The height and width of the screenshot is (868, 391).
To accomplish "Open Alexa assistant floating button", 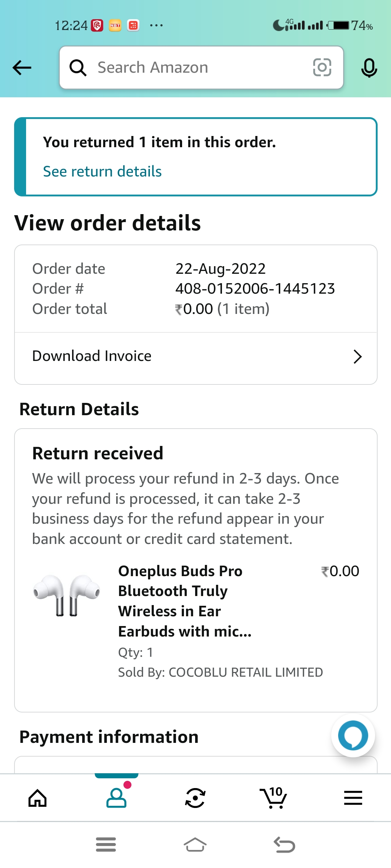I will coord(353,735).
